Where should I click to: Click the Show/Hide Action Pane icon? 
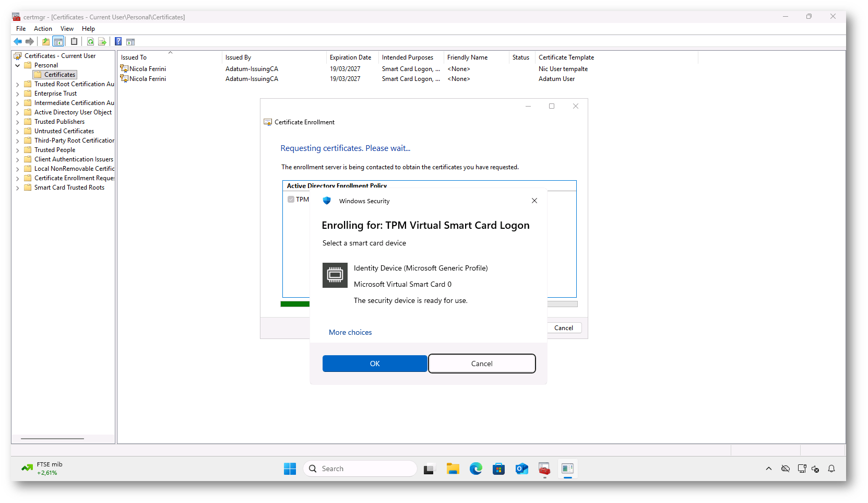(130, 42)
